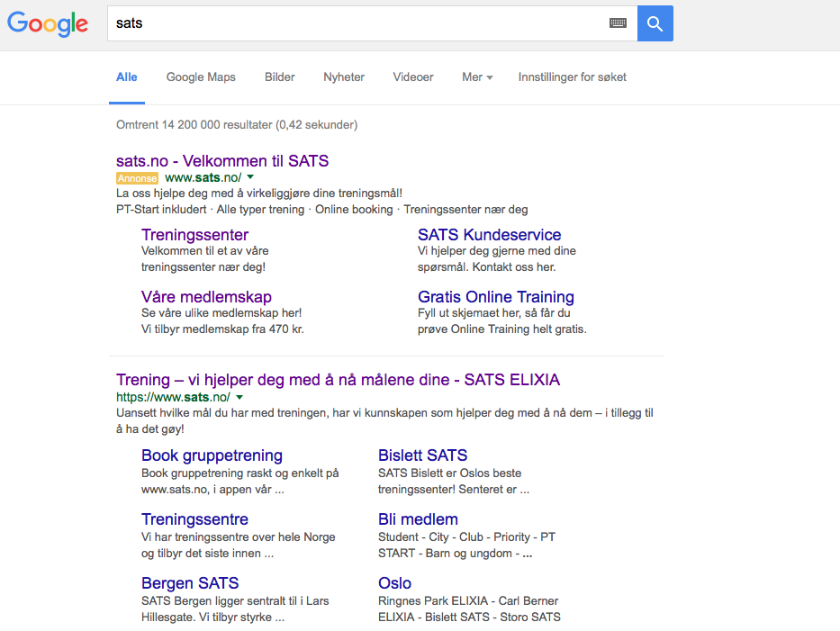Click the green ad URL www.sats.no/
The image size is (840, 631).
click(x=203, y=177)
